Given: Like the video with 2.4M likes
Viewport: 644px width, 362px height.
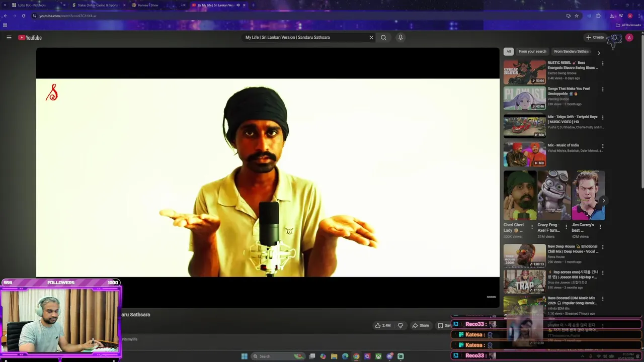Looking at the screenshot, I should click(383, 325).
